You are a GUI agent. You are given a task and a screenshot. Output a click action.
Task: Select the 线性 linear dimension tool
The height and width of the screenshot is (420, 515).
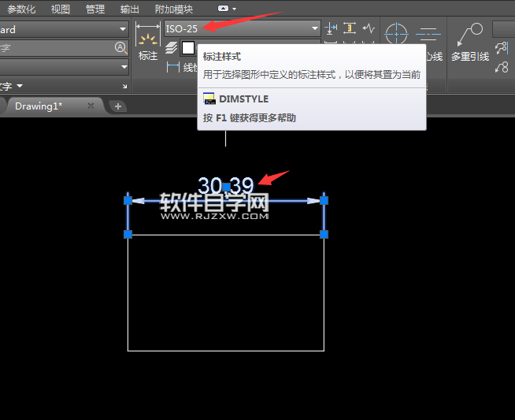181,67
